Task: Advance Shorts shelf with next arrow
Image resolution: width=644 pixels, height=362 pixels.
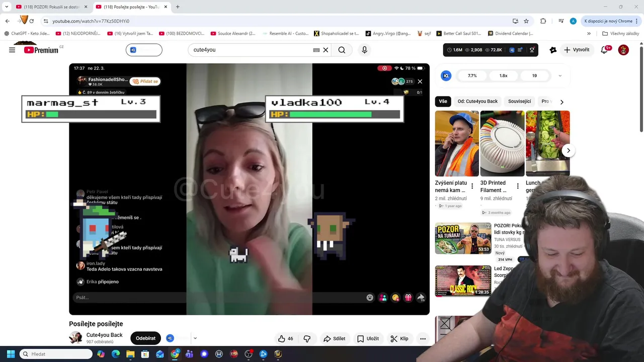Action: coord(568,150)
